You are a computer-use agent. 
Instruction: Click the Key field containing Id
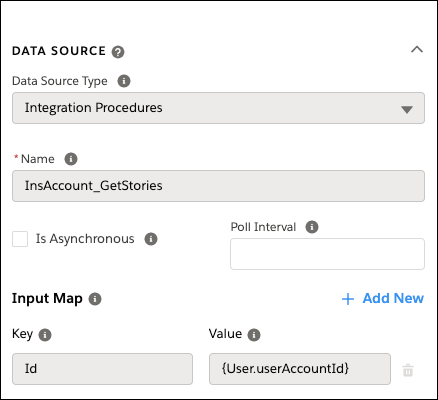(x=102, y=369)
